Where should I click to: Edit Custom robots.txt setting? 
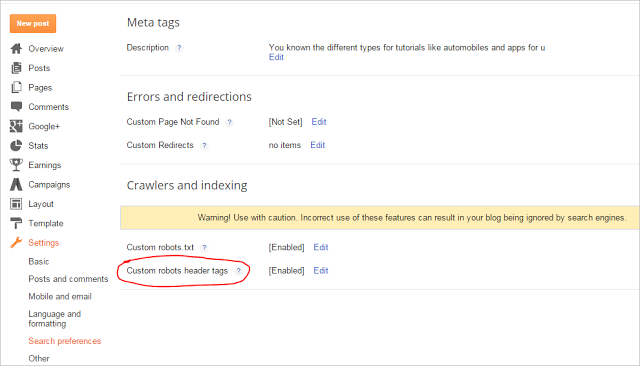(x=321, y=247)
